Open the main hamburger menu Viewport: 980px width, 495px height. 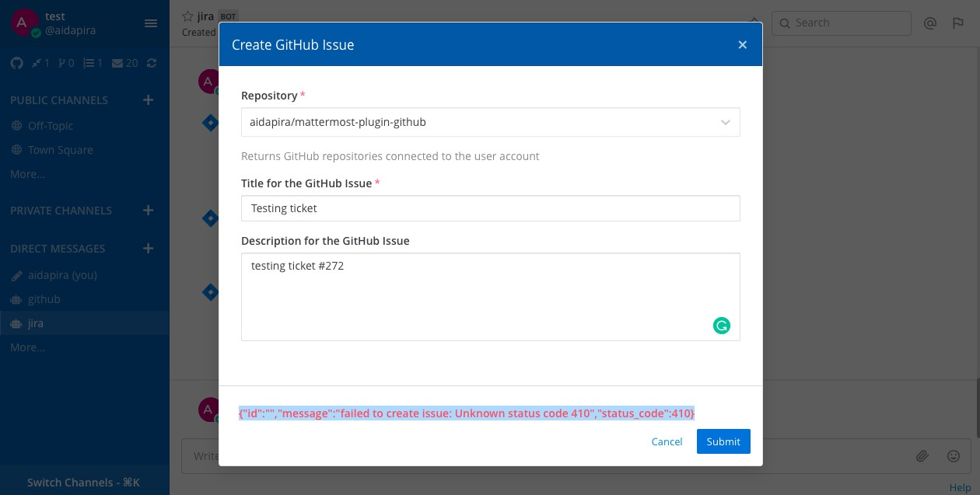pyautogui.click(x=151, y=23)
